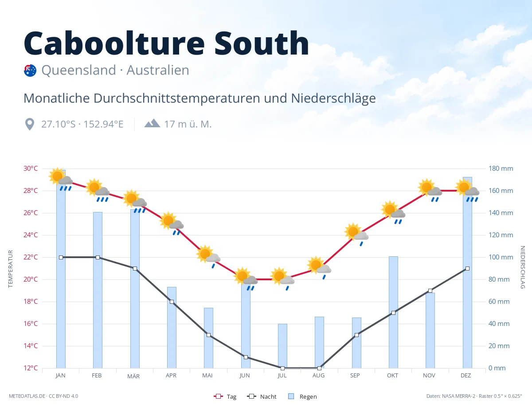
Task: Click the March weather icon
Action: coord(135,201)
